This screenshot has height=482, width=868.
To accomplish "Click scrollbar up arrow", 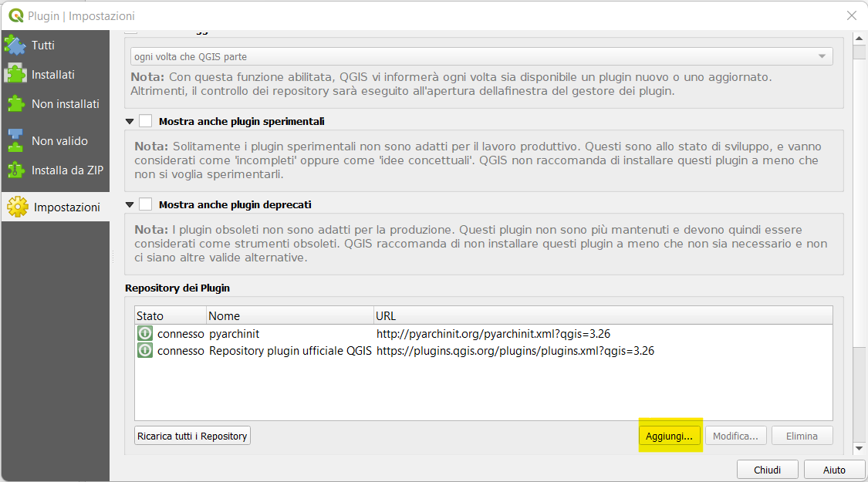I will [x=860, y=39].
